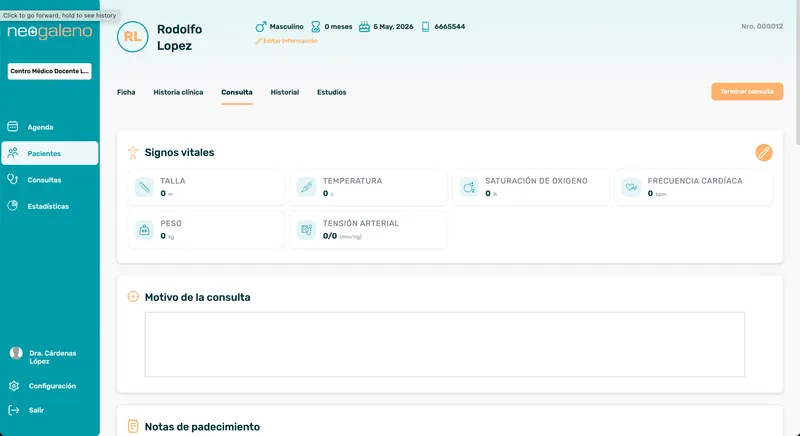This screenshot has height=436, width=800.
Task: Expand the Centro Médico Docente selector
Action: (x=49, y=71)
